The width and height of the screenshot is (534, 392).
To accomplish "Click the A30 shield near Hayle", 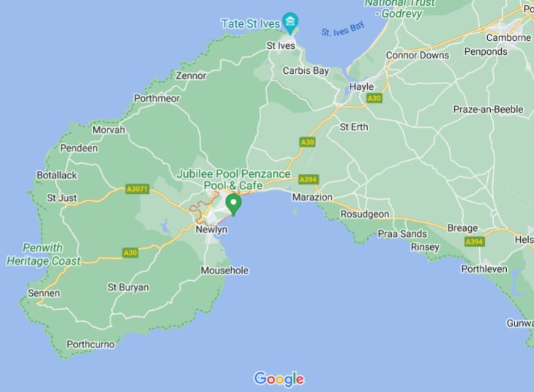I will [375, 99].
